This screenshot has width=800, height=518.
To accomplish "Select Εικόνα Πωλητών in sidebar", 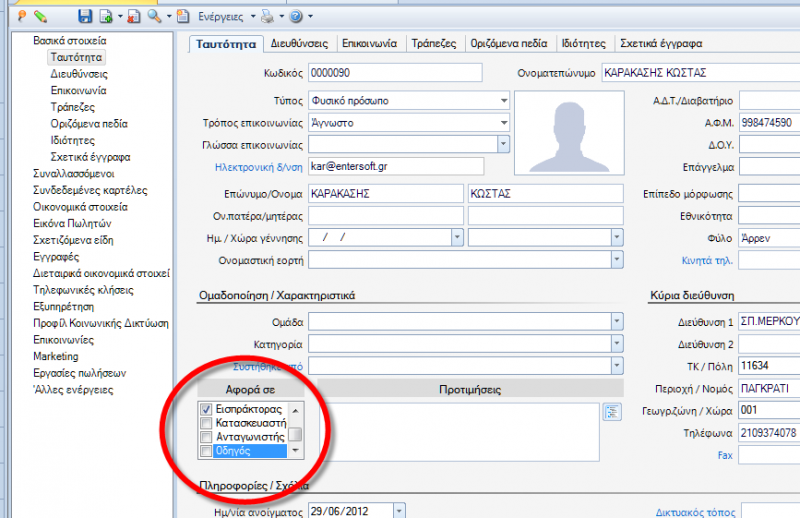I will coord(72,223).
